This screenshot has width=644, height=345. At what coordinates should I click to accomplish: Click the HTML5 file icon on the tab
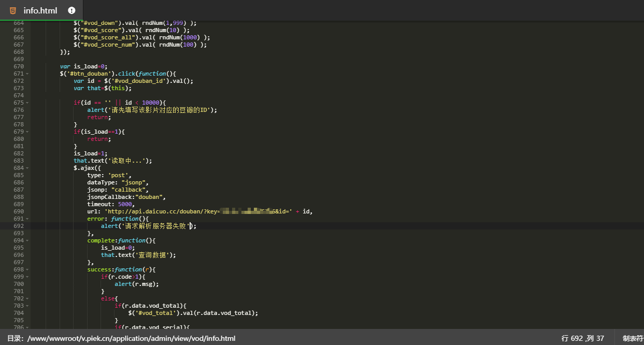(x=13, y=10)
